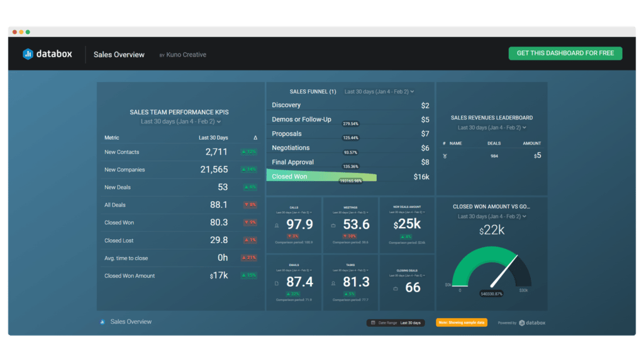This screenshot has width=644, height=362.
Task: Click the document icon in Emails widget
Action: 277,283
